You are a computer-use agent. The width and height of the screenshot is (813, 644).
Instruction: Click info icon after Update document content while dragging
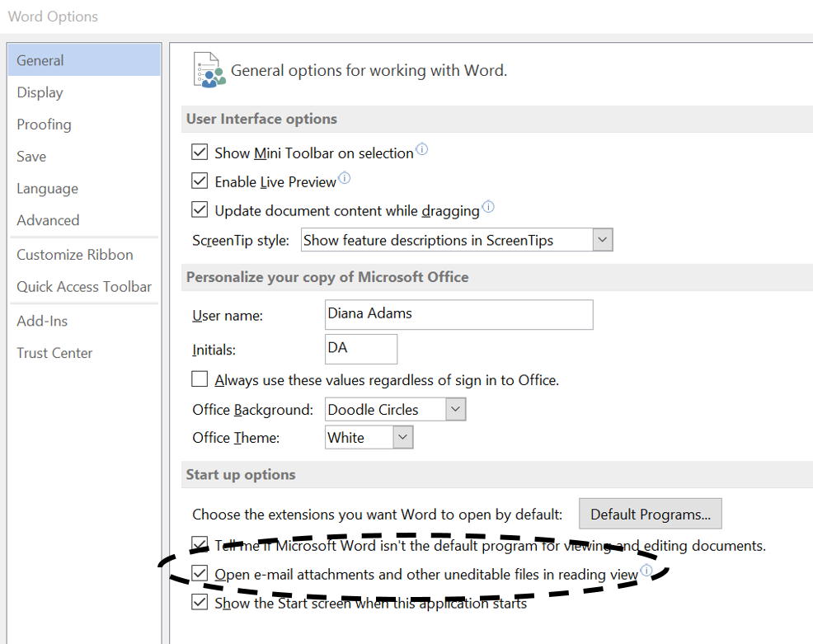pos(488,207)
